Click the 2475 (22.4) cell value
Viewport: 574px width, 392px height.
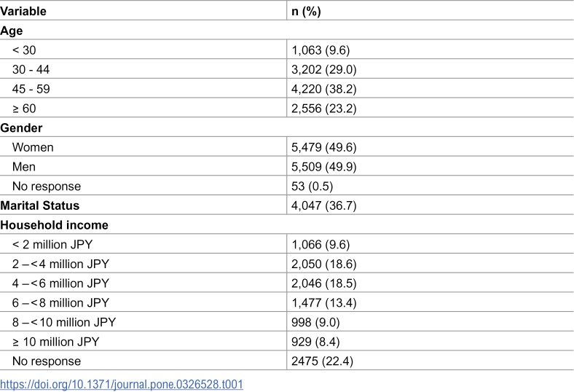pos(322,361)
